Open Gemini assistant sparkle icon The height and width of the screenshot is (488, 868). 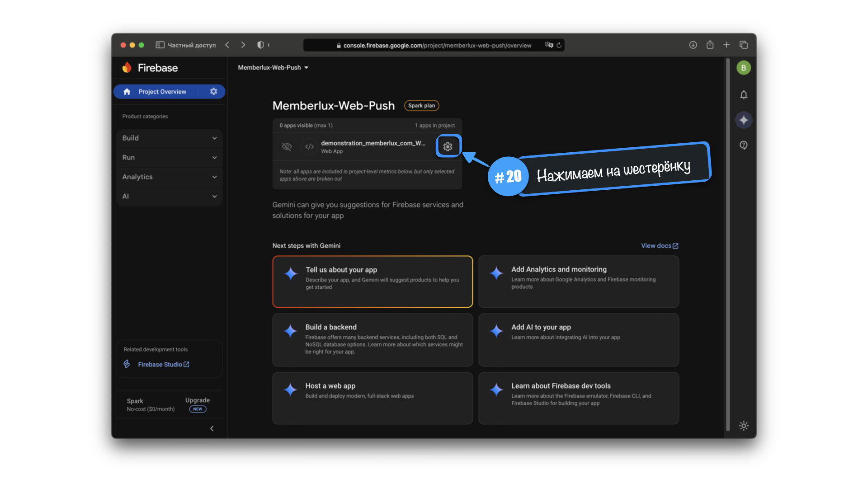tap(743, 120)
